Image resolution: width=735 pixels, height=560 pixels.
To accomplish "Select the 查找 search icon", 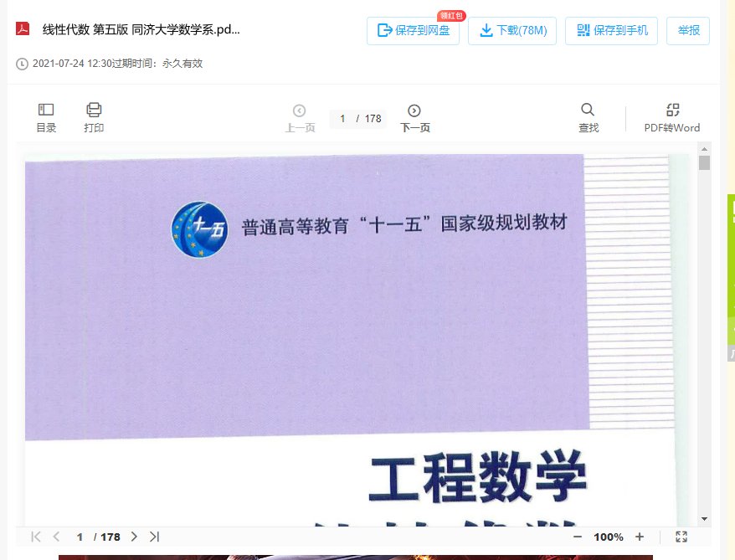I will [x=589, y=117].
